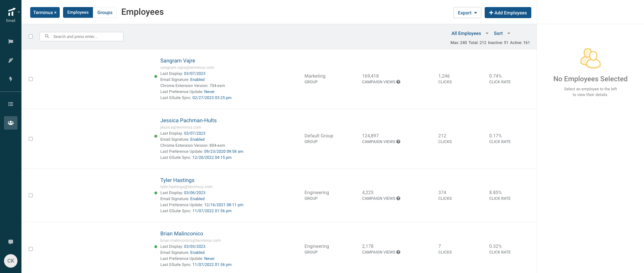
Task: Open Tyler Hastings' employee details
Action: [177, 180]
